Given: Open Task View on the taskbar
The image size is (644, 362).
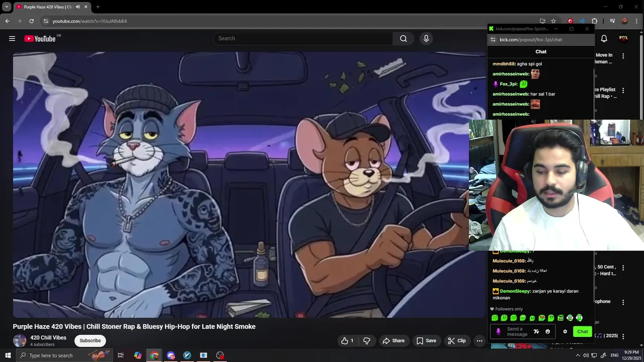Looking at the screenshot, I should pos(121,355).
